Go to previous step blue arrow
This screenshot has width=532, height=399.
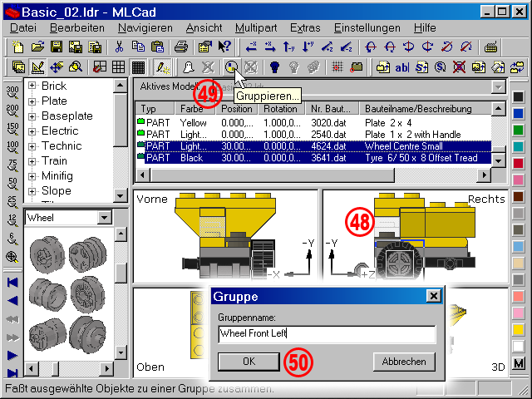click(x=12, y=301)
